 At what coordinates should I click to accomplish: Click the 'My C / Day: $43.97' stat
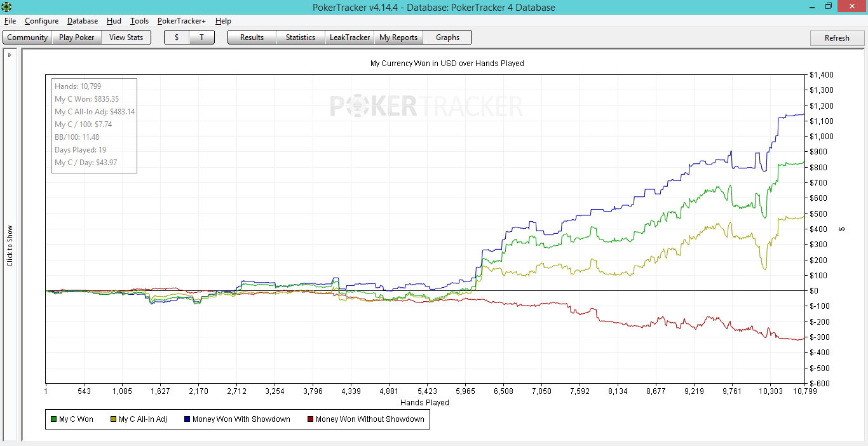pos(86,163)
